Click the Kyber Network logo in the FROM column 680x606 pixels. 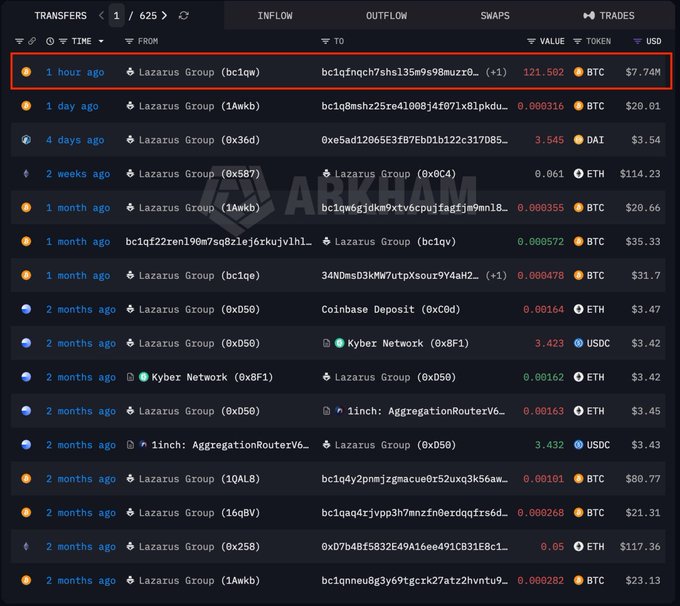click(x=144, y=377)
